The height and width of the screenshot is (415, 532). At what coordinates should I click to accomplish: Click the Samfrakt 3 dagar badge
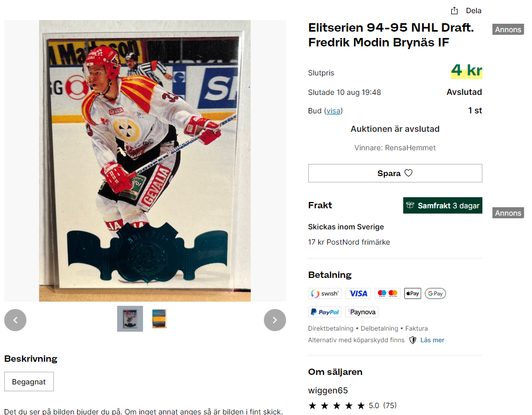442,206
